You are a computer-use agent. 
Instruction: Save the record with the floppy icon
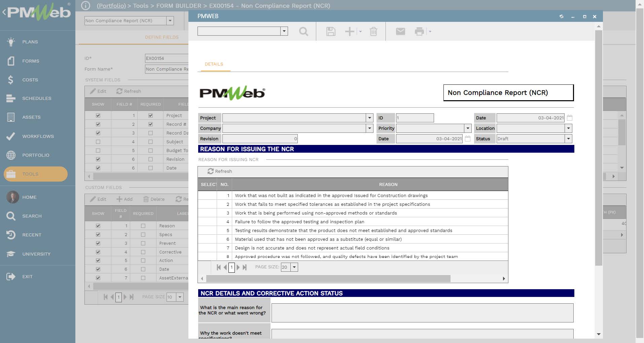click(331, 32)
